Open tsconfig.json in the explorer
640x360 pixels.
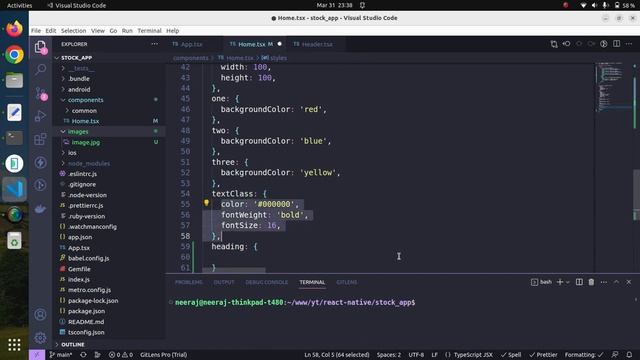[86, 332]
